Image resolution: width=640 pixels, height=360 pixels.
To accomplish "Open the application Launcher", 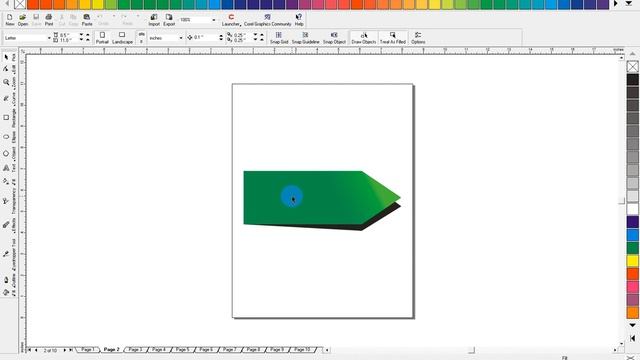I will 231,20.
